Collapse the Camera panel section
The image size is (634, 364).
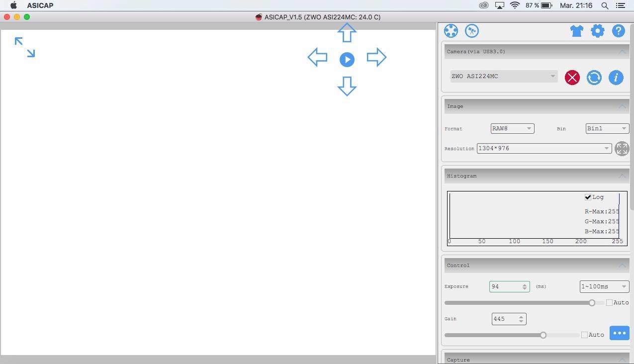point(622,52)
